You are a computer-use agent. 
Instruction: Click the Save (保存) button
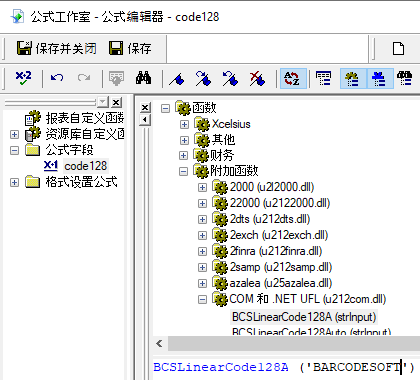(x=131, y=48)
